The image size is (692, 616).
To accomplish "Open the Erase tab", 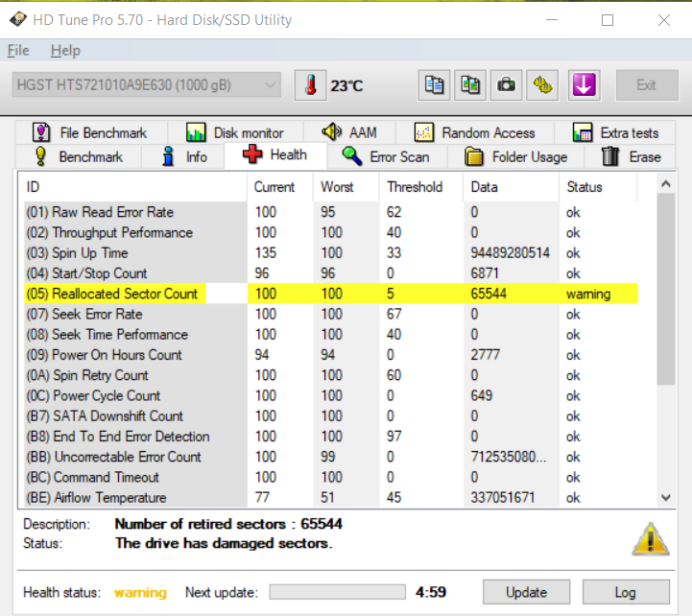I will [631, 156].
